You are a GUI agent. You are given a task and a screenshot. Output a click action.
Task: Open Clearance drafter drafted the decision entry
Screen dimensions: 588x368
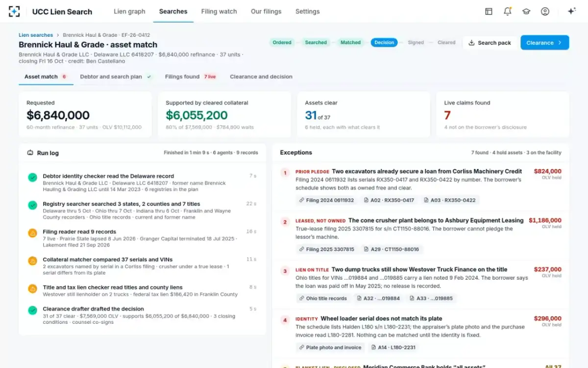pos(93,309)
